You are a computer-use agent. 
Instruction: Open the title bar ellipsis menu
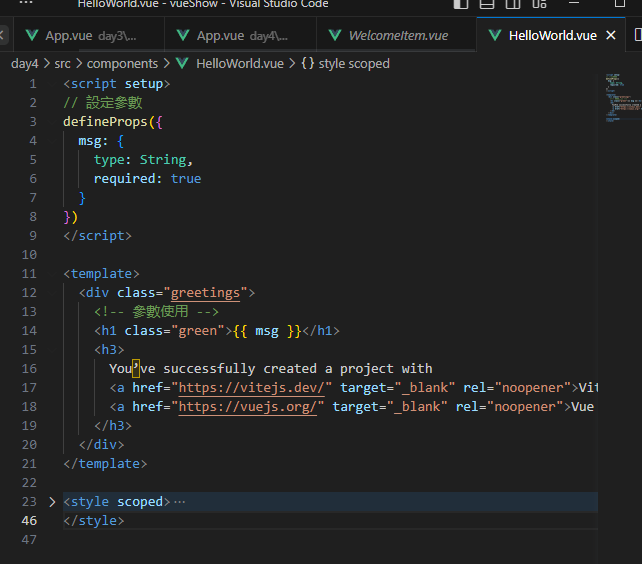pyautogui.click(x=26, y=2)
